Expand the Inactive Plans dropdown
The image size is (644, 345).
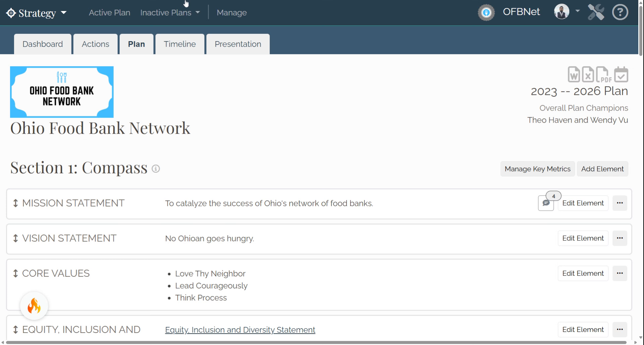(x=170, y=13)
